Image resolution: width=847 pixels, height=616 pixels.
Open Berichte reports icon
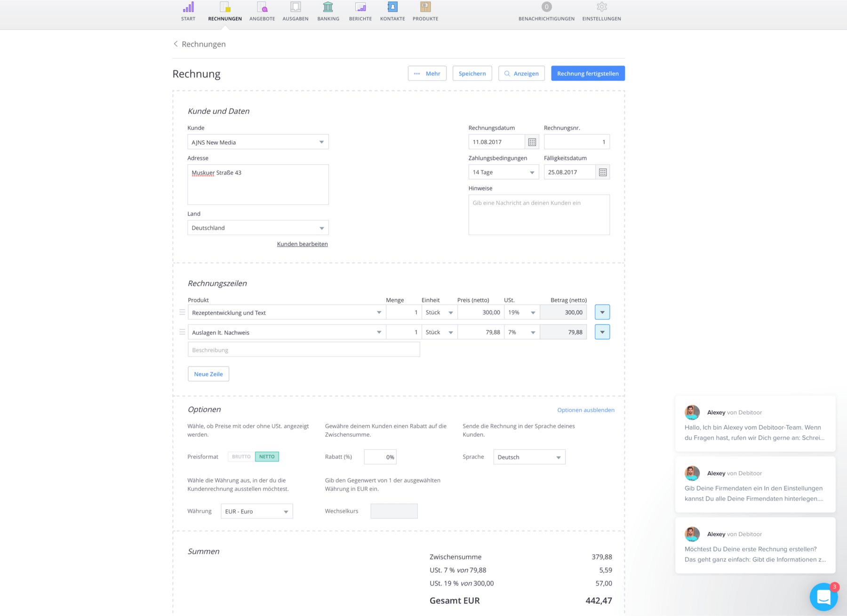click(x=360, y=8)
